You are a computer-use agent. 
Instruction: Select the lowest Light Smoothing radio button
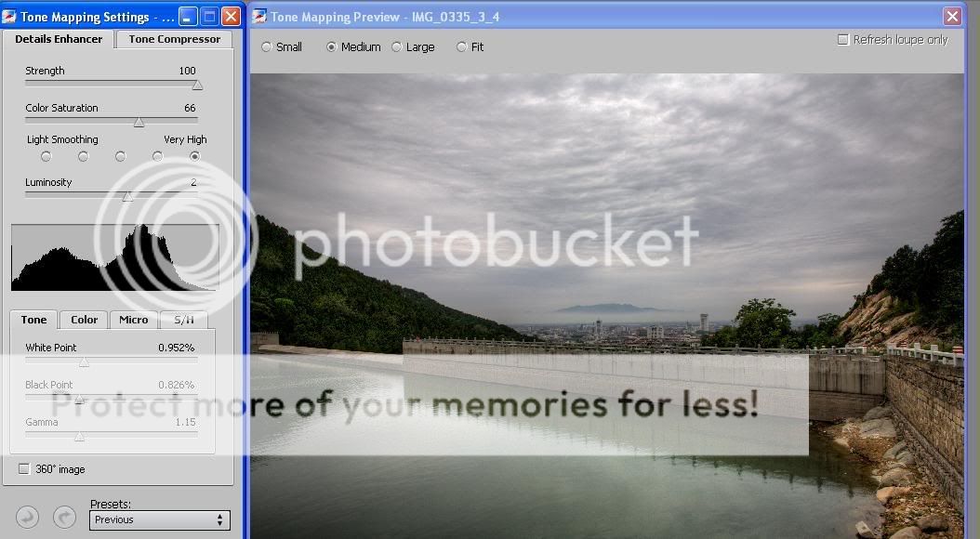46,156
